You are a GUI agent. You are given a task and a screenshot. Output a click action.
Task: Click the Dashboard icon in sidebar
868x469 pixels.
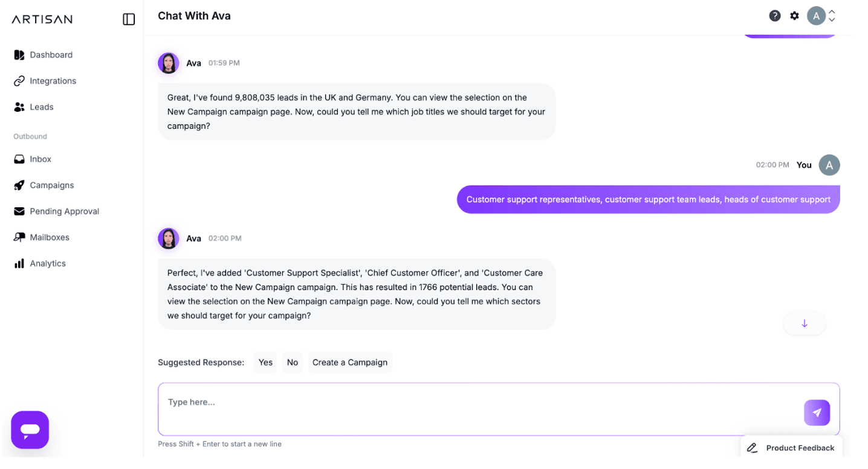(x=19, y=55)
